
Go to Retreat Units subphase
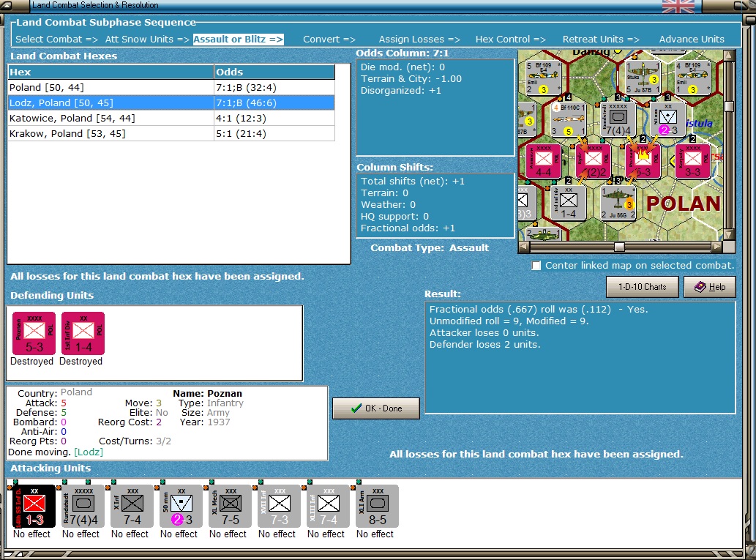click(601, 40)
